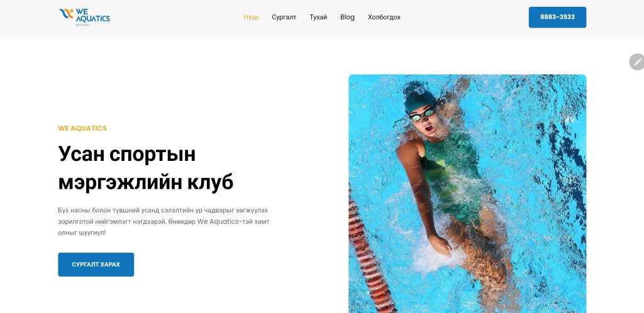Click the swimmer hero photo
This screenshot has height=313, width=644.
coord(467,194)
